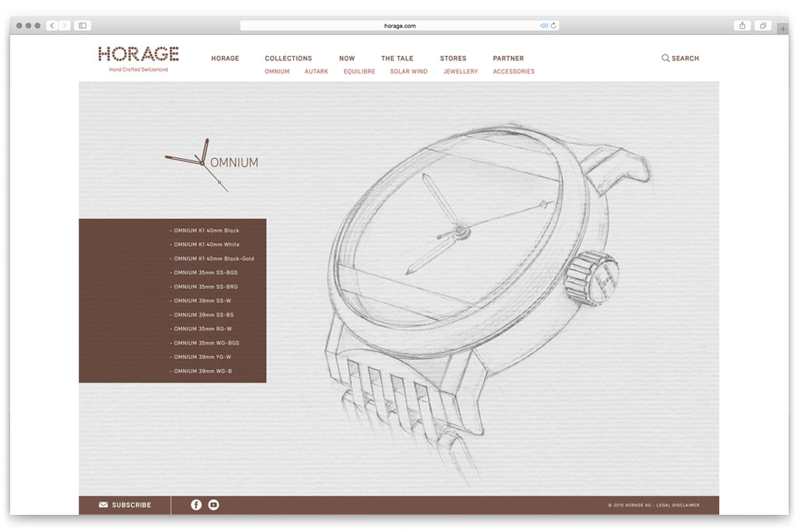Image resolution: width=798 pixels, height=532 pixels.
Task: Click the Safari forward arrow
Action: (64, 26)
